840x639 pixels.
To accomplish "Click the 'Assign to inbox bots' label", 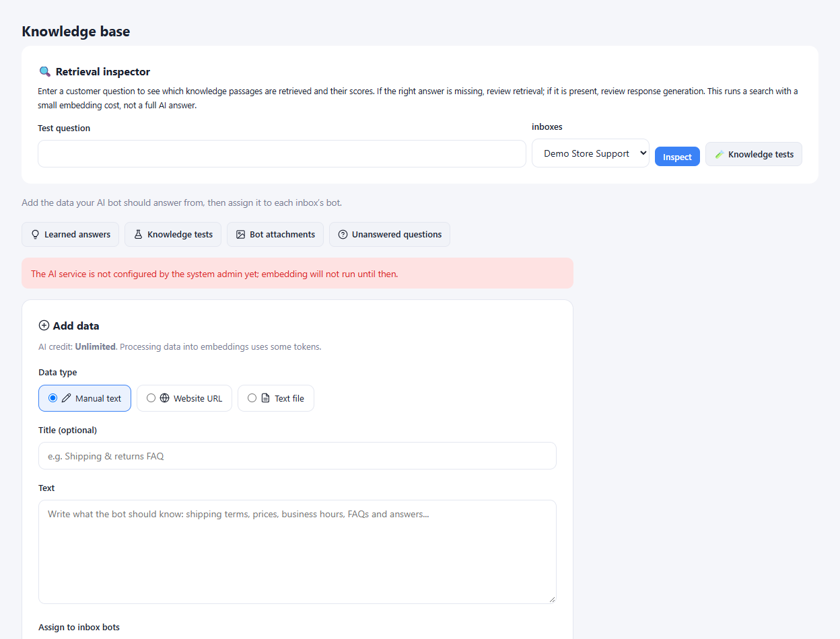I will tap(79, 628).
